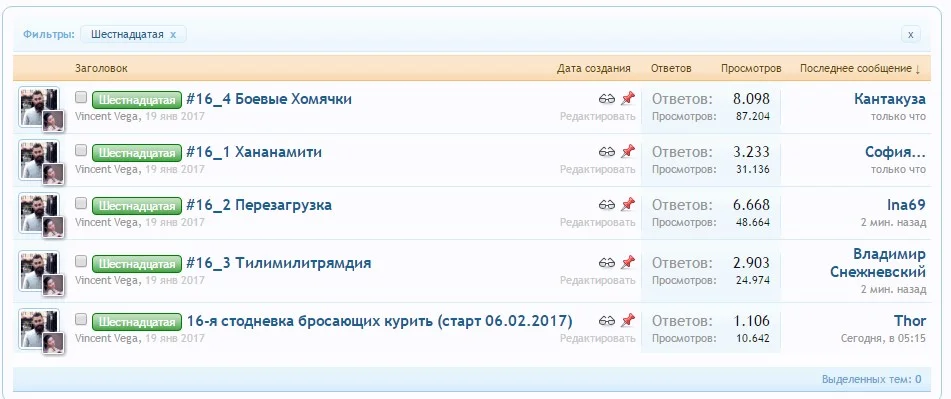
Task: Sort by Заголовок column header
Action: 101,69
